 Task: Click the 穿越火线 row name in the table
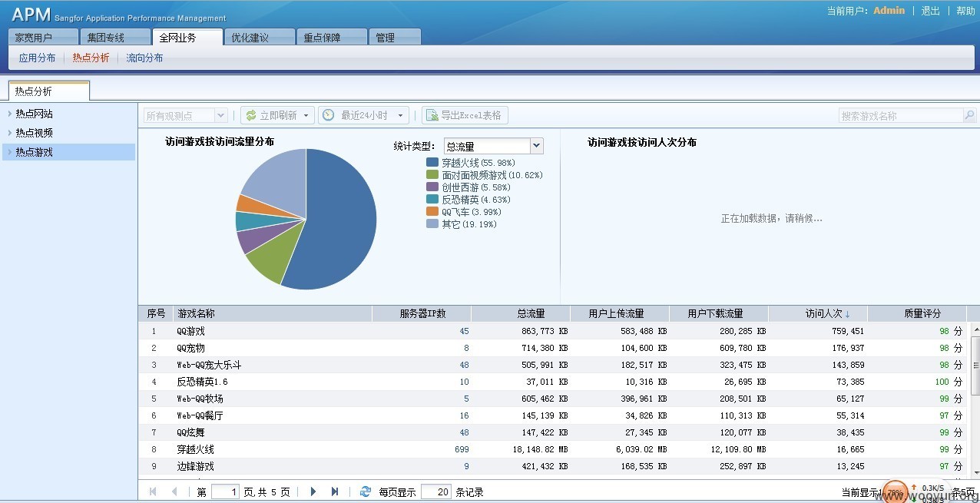pos(195,449)
